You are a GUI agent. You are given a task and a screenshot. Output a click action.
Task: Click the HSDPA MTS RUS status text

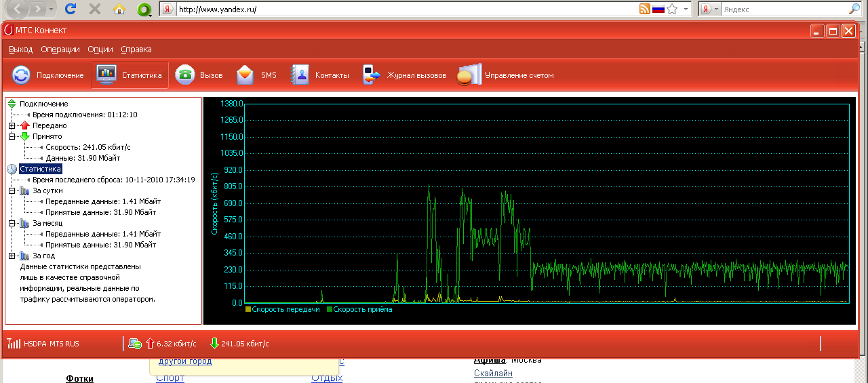tap(51, 344)
